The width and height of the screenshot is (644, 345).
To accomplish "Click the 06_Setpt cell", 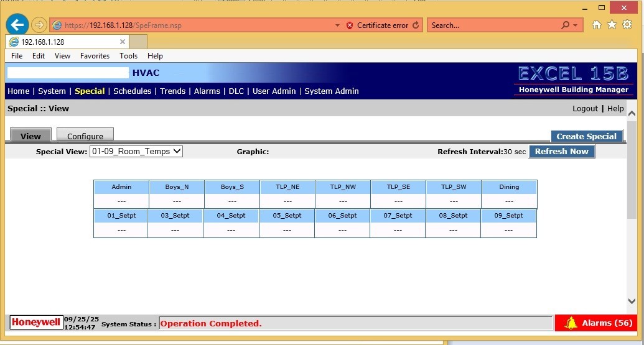I will [x=343, y=215].
